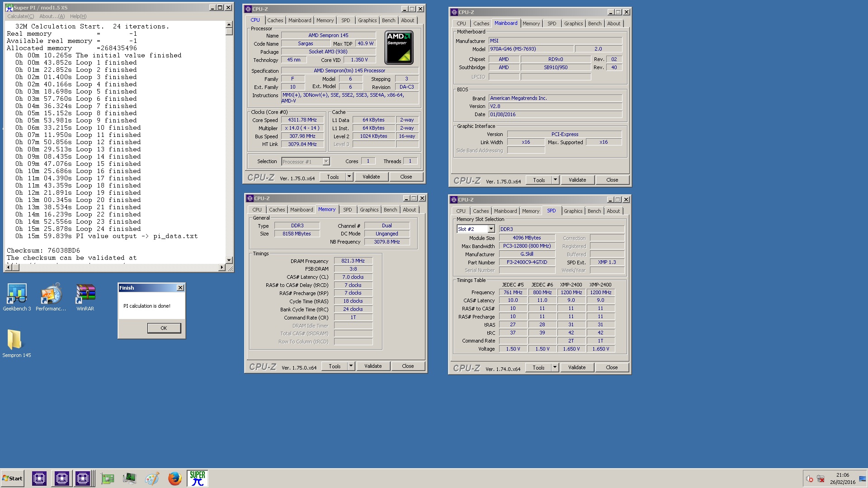
Task: Click the DRAM Frequency 821.3 MHz field
Action: [x=353, y=261]
